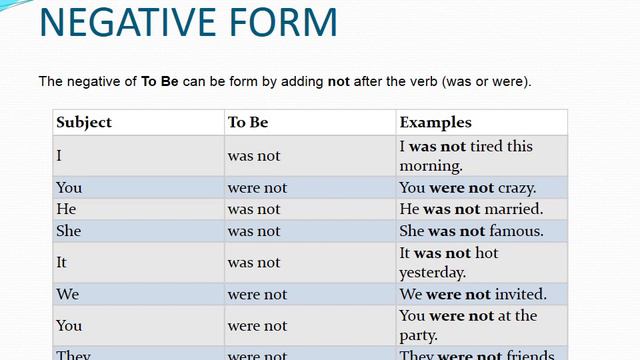Click 'was not' in the I row
The image size is (640, 360).
[x=254, y=156]
